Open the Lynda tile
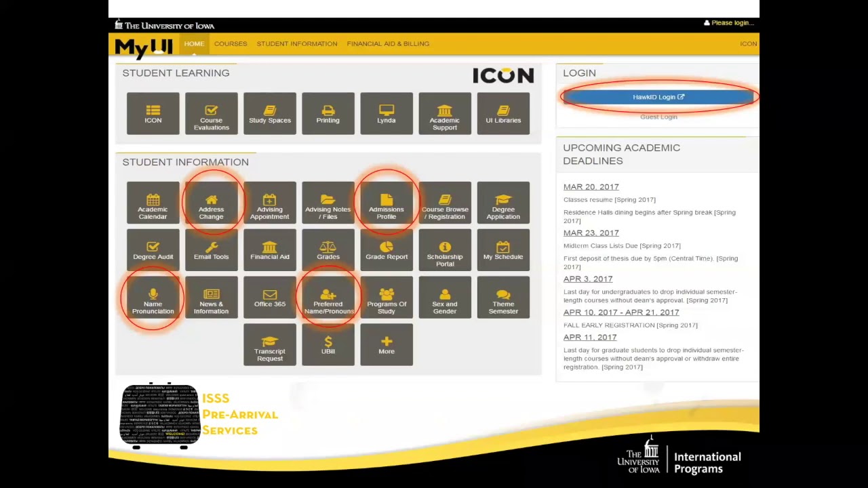 [387, 114]
